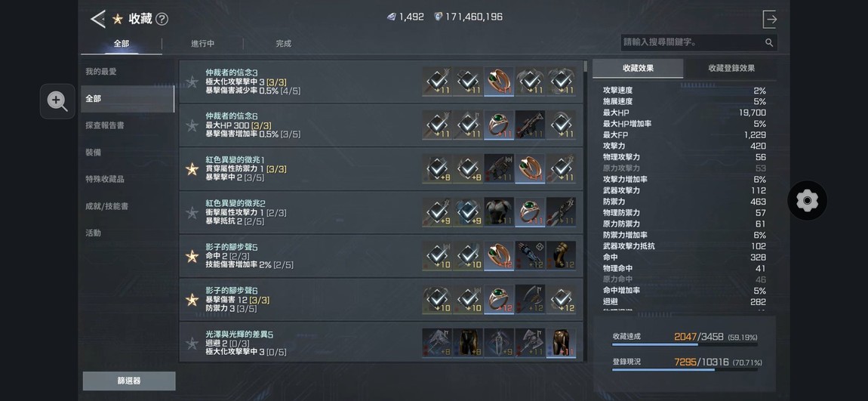Screen dimensions: 868x401
Task: Open the floating settings gear button
Action: pyautogui.click(x=807, y=200)
